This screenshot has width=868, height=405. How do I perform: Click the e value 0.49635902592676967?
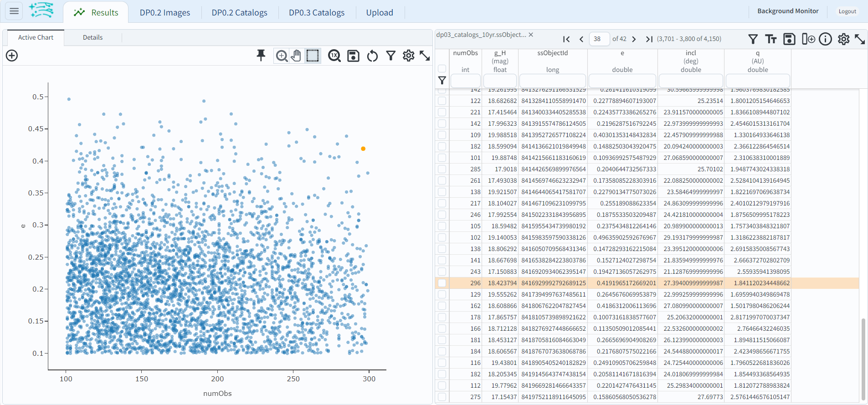click(625, 237)
